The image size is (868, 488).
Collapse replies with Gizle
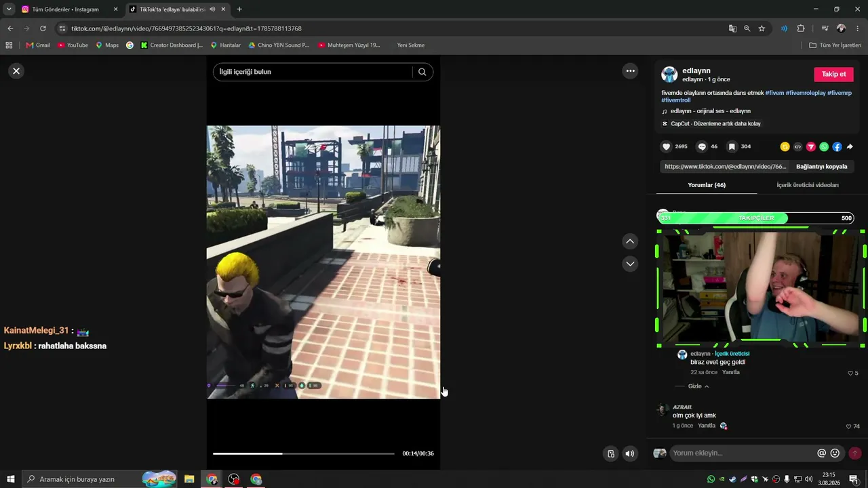pyautogui.click(x=698, y=386)
